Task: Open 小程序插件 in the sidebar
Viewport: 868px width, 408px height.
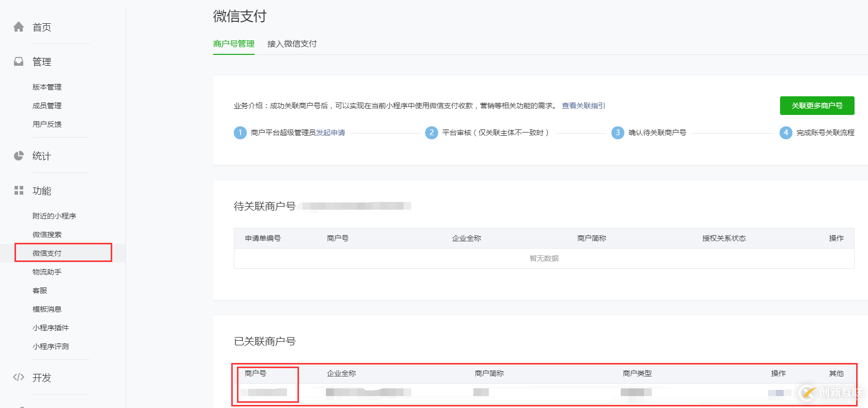Action: 51,328
